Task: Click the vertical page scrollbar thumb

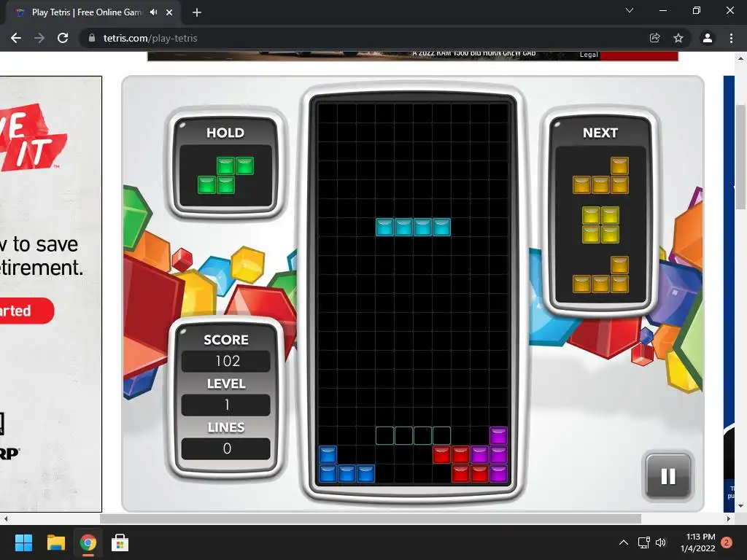Action: pyautogui.click(x=740, y=156)
